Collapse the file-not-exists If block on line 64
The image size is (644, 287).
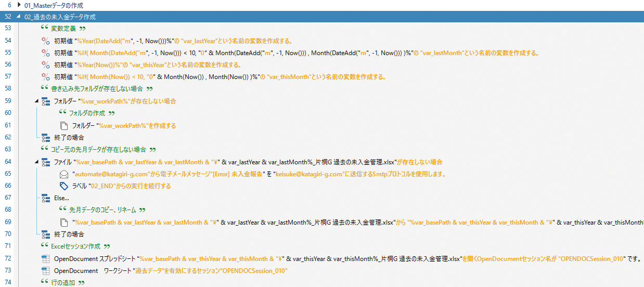(36, 162)
